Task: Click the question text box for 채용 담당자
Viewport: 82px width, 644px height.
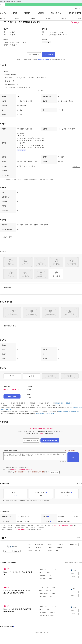Action: tap(35, 456)
